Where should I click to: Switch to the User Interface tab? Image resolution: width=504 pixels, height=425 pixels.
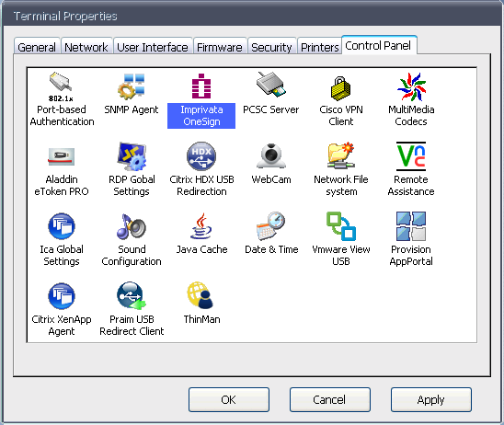(x=153, y=47)
